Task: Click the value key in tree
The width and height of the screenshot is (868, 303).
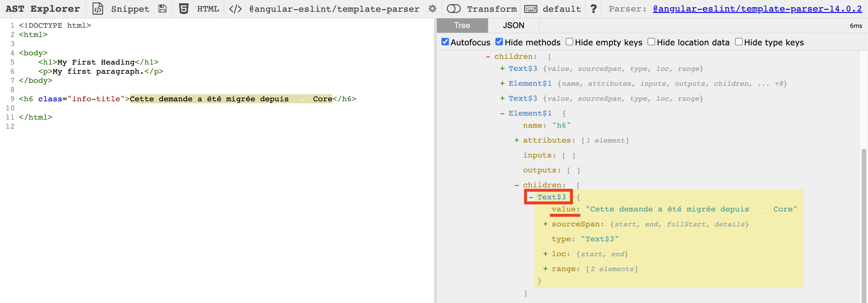Action: (x=563, y=209)
